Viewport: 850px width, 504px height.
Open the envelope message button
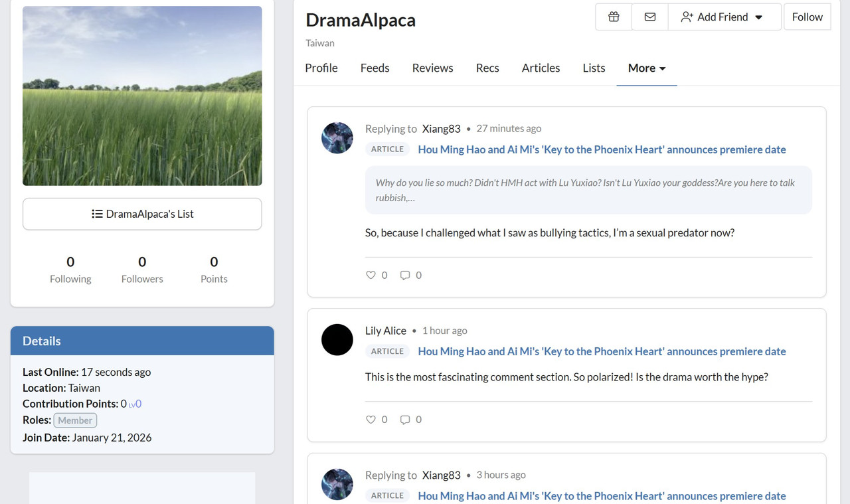[x=650, y=17]
